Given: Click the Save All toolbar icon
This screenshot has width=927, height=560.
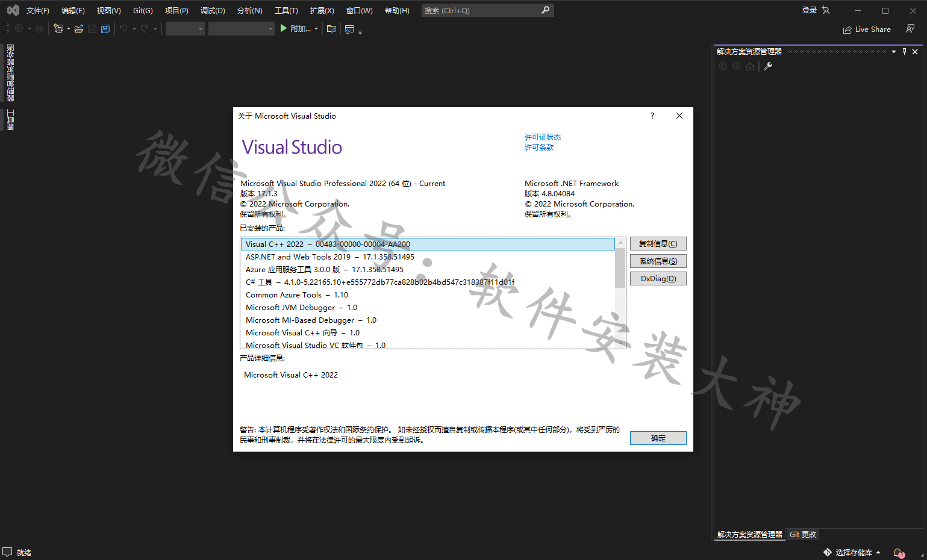Looking at the screenshot, I should point(105,29).
